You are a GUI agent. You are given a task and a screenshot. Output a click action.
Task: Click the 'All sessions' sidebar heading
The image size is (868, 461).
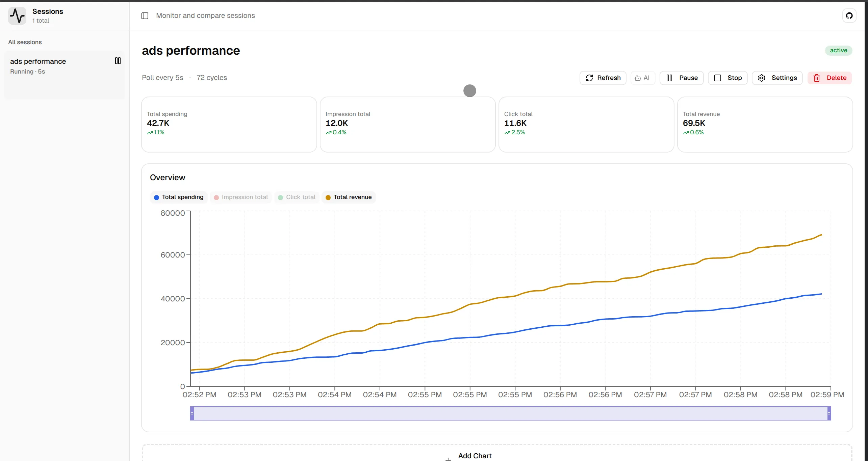[x=25, y=42]
